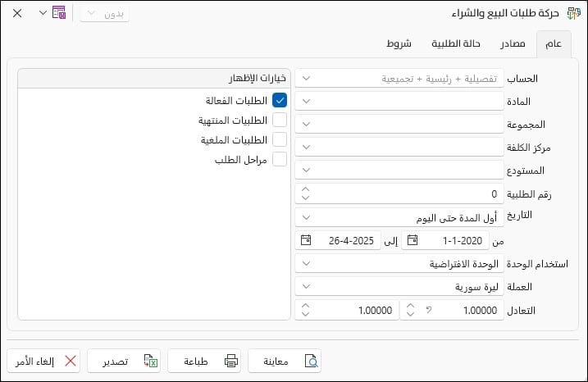Increase رقم الطلبية with up arrow
588x382 pixels.
306,189
